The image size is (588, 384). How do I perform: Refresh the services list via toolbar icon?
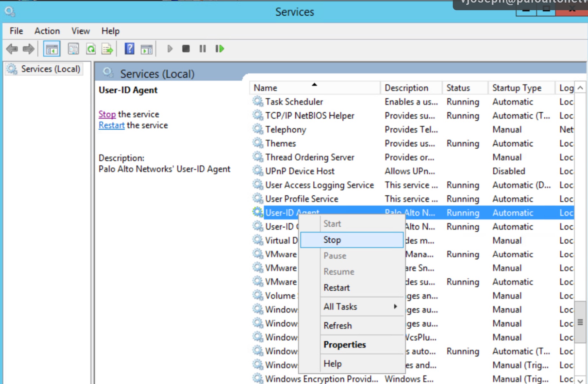(91, 49)
